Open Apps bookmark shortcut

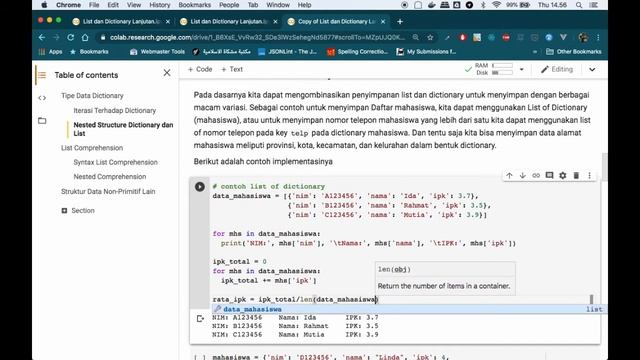[51, 52]
